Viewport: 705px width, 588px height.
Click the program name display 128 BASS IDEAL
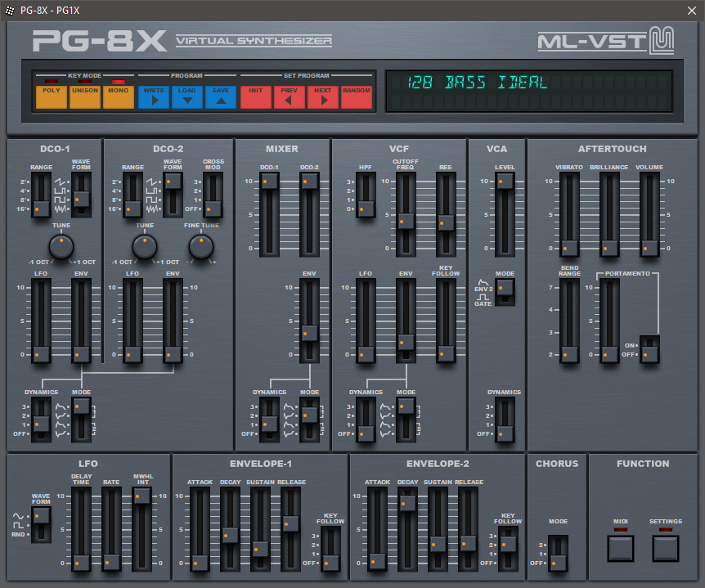(478, 83)
